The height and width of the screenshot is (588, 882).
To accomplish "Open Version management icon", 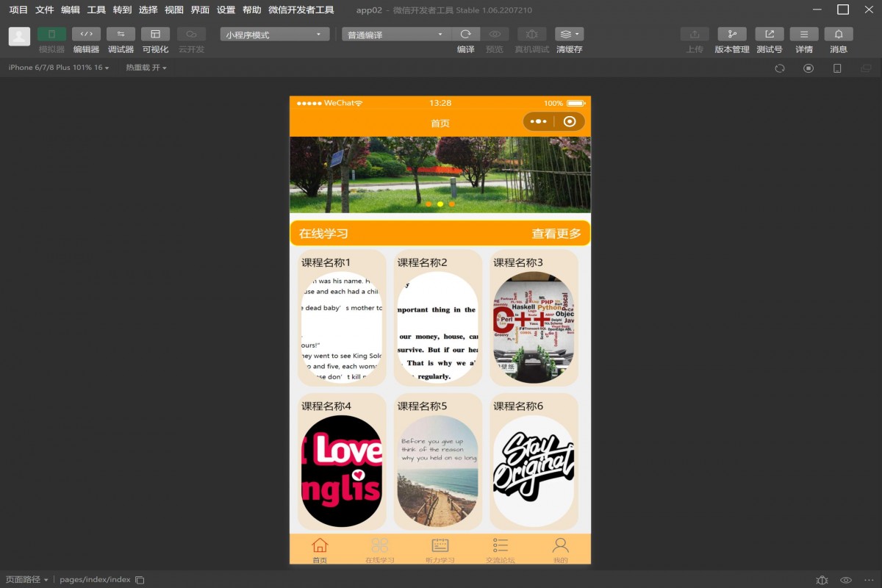I will [732, 34].
